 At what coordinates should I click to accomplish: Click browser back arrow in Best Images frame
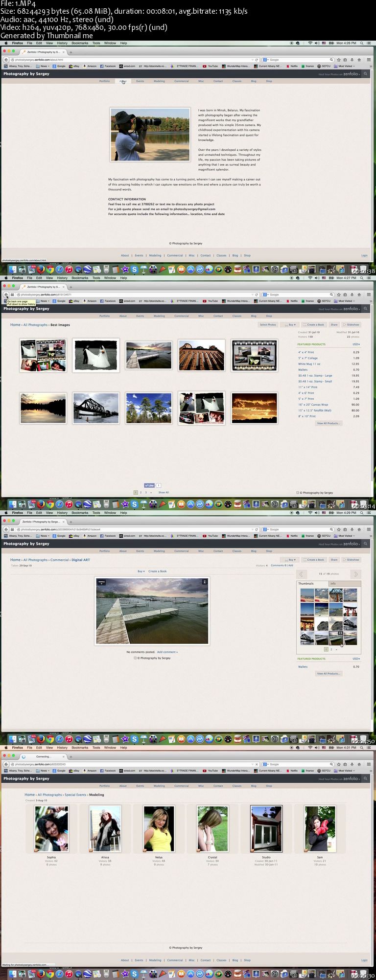[6, 295]
